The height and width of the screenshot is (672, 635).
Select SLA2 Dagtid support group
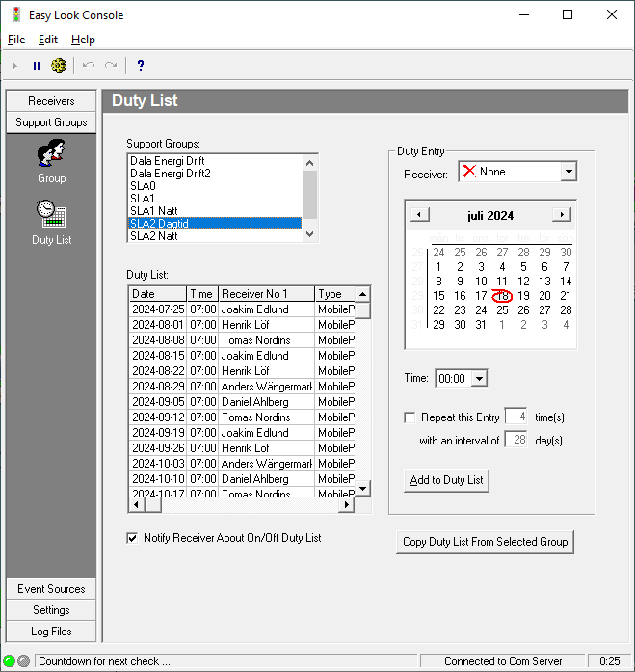(215, 224)
